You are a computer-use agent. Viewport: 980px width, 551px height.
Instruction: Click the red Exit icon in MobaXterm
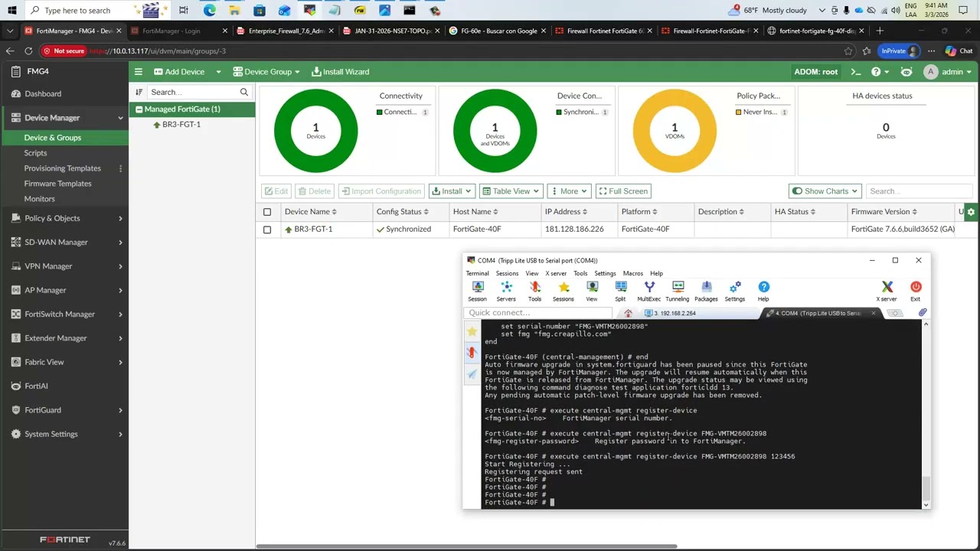916,291
